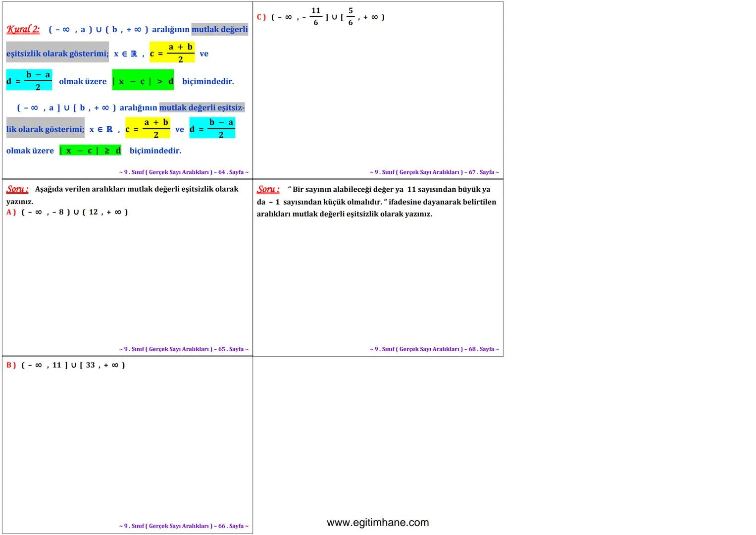Click the green highlighted |x − c| > d expression
This screenshot has height=535, width=756.
143,81
